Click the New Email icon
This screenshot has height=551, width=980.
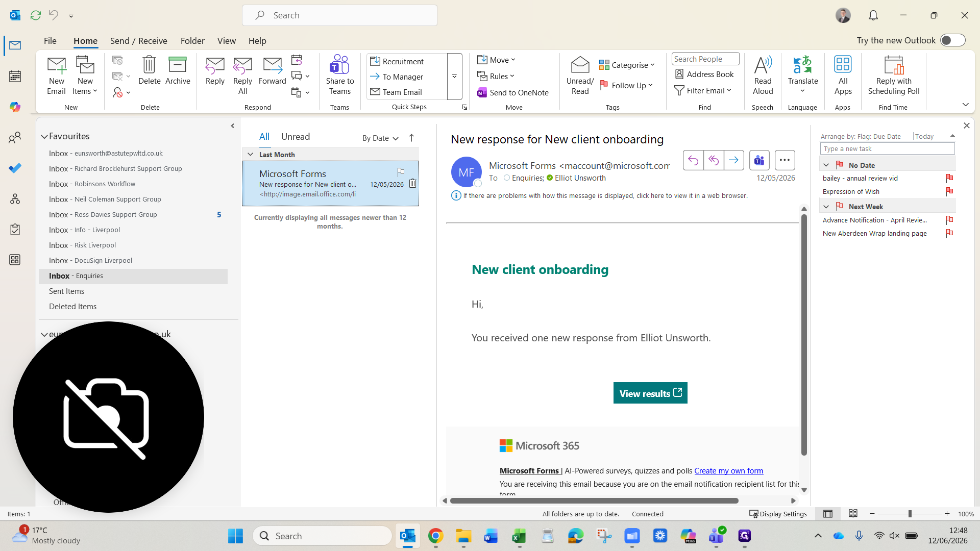(56, 76)
